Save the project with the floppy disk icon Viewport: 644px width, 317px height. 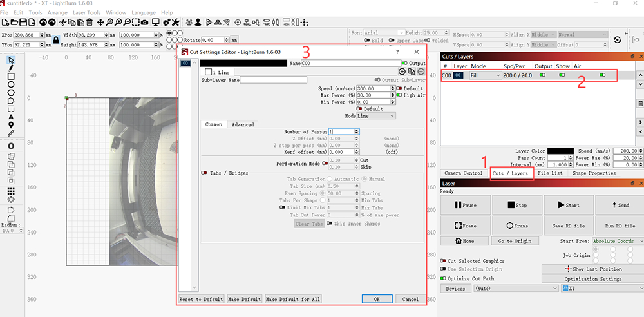tap(23, 22)
